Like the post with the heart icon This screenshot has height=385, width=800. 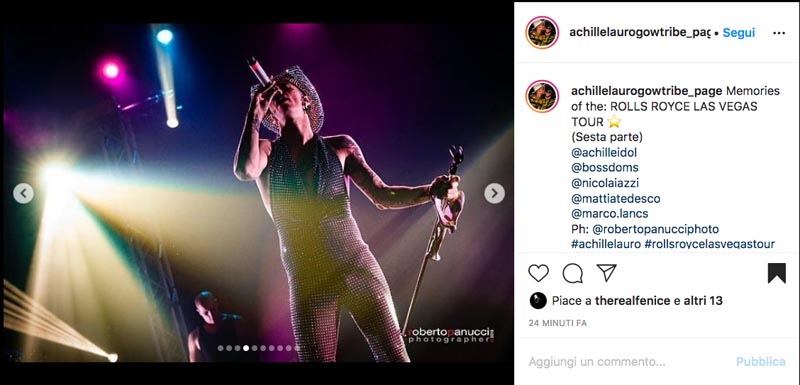[538, 273]
